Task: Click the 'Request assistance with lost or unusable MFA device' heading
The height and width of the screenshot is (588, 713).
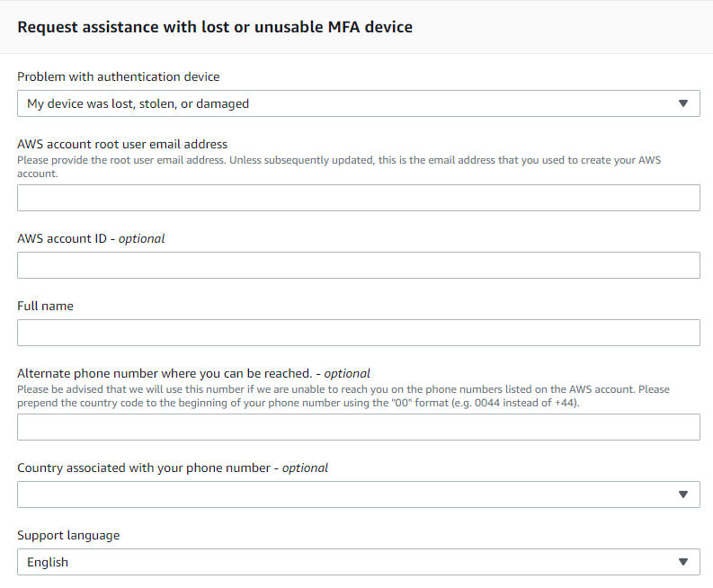Action: [215, 26]
